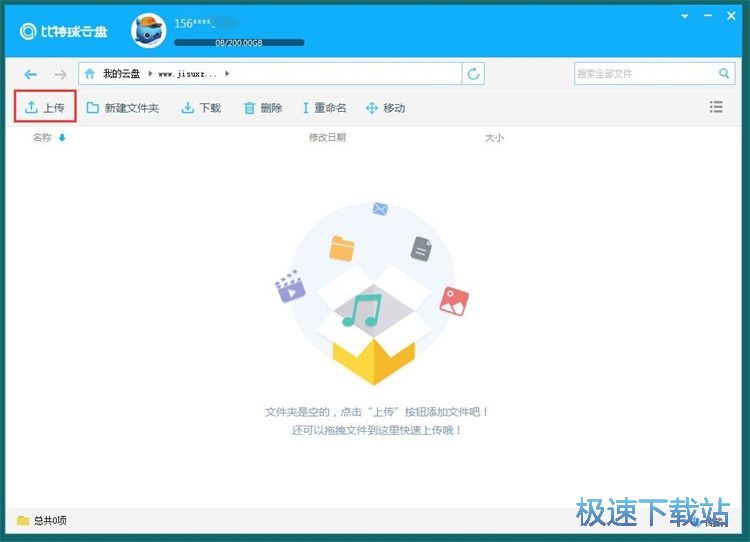Select 我的云盘 in the path bar
This screenshot has width=750, height=542.
121,74
